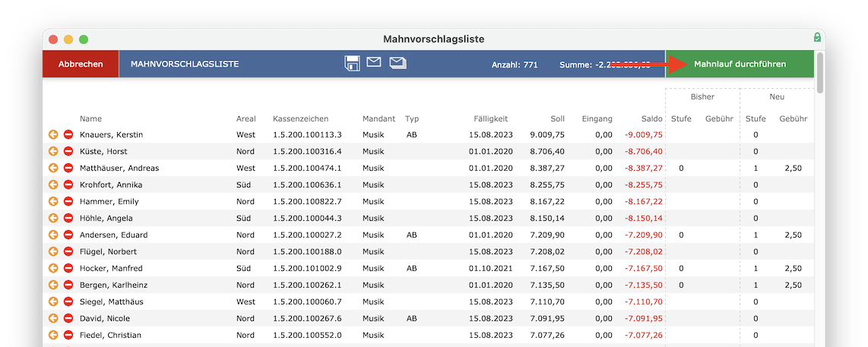Click red remove icon for Krohfort, Annika
The height and width of the screenshot is (347, 868).
[x=68, y=185]
